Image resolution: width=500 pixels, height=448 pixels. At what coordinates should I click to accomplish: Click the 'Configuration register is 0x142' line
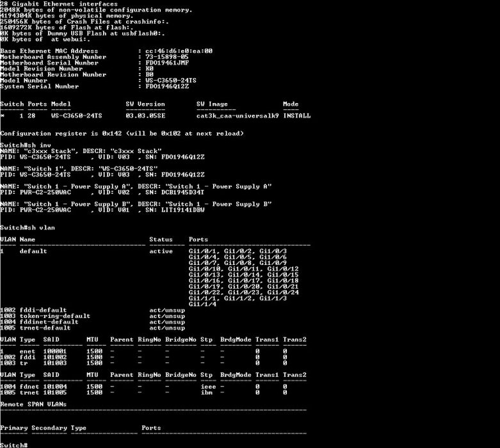click(122, 134)
